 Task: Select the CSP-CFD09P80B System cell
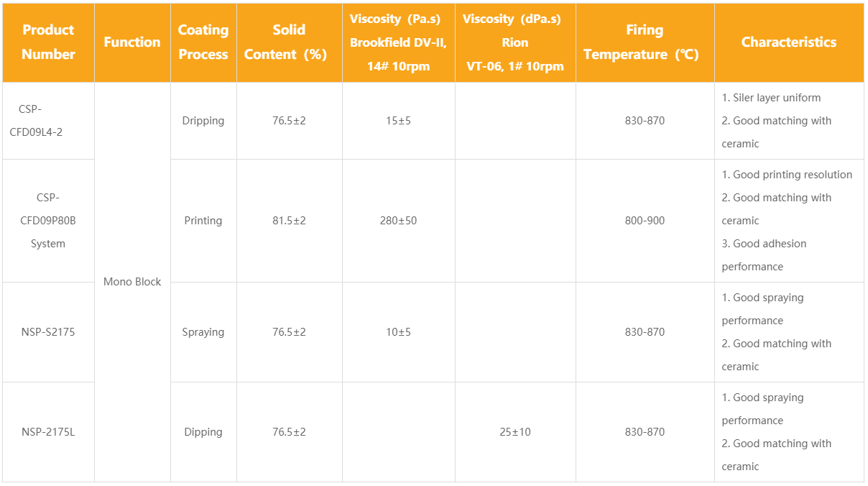coord(48,221)
